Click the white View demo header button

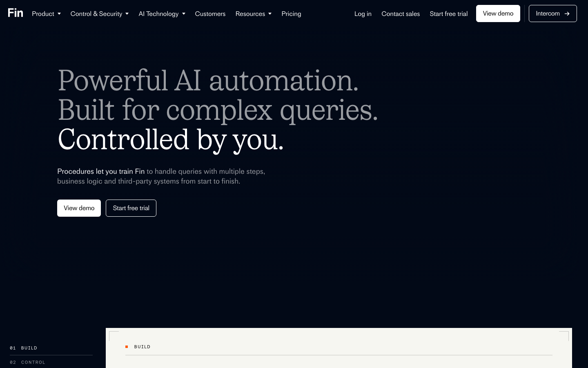(498, 13)
